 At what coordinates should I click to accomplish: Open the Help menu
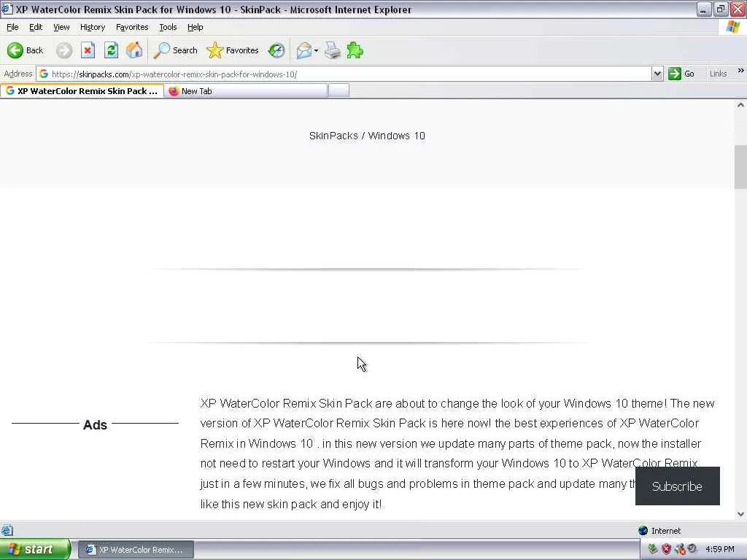point(195,27)
